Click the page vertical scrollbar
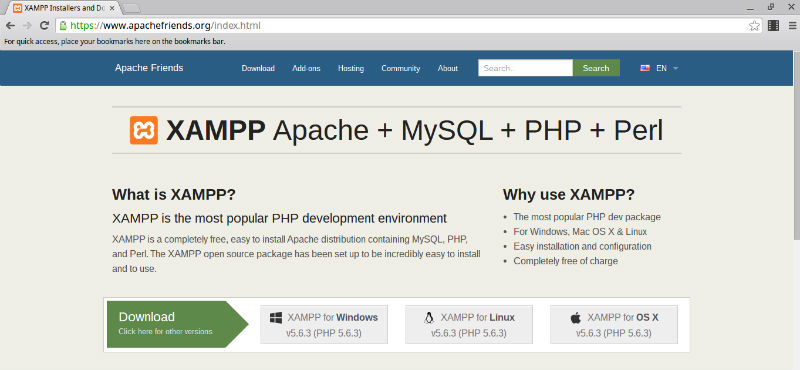This screenshot has width=800, height=370. tap(796, 145)
